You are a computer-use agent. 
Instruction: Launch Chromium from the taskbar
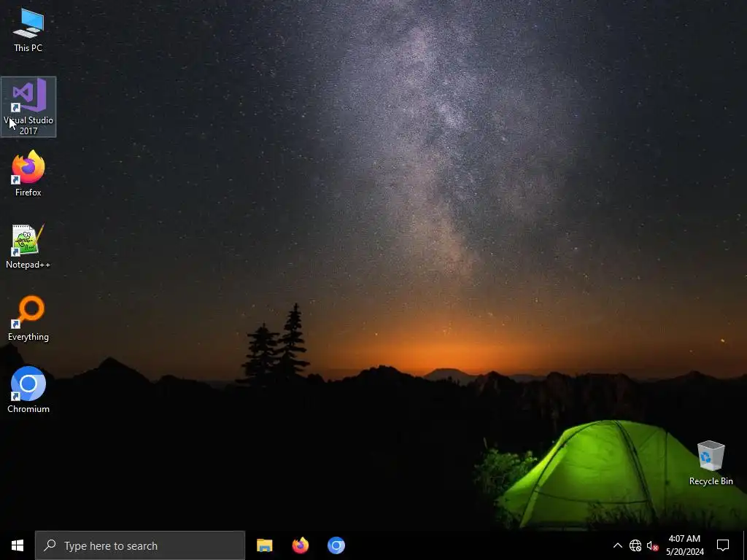click(336, 545)
